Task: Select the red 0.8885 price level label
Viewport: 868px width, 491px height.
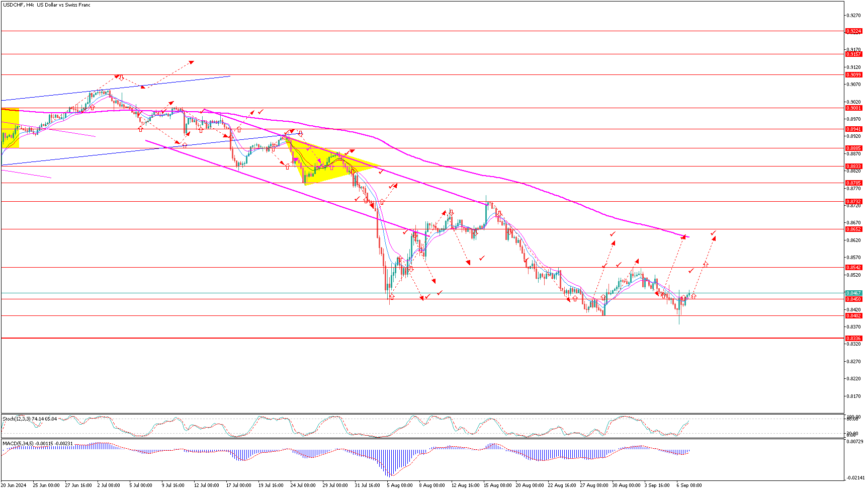Action: pos(853,148)
